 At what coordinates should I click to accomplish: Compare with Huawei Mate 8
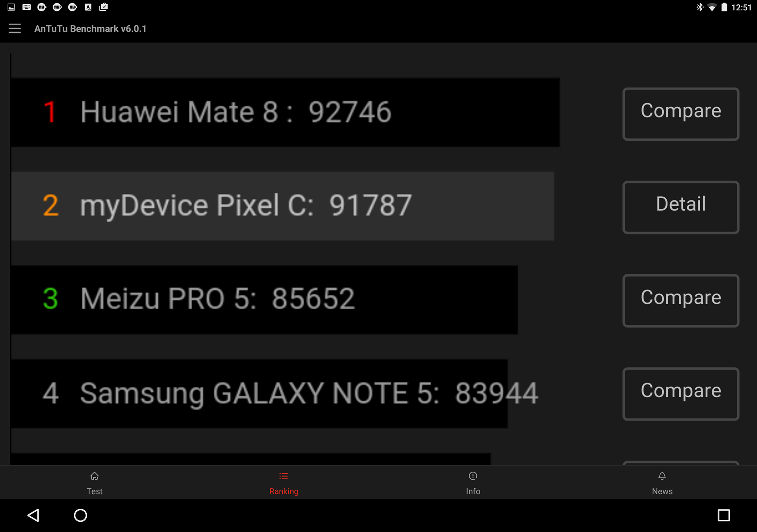tap(681, 114)
